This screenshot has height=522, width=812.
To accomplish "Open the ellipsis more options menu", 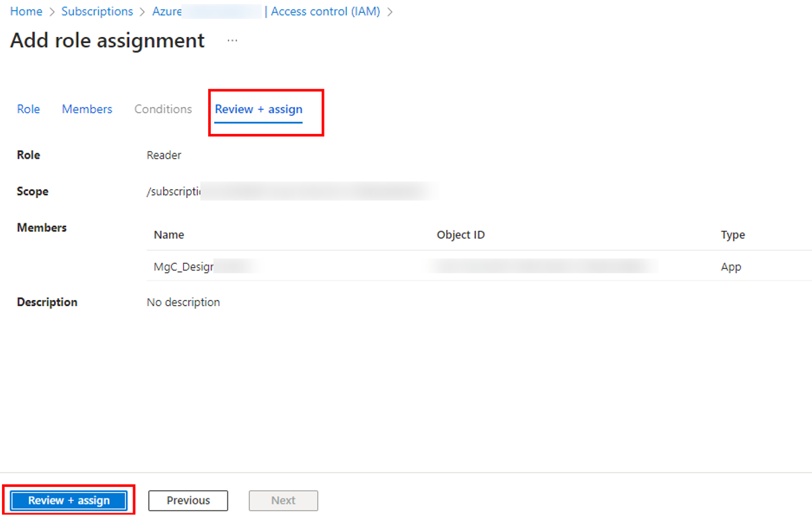I will tap(232, 40).
